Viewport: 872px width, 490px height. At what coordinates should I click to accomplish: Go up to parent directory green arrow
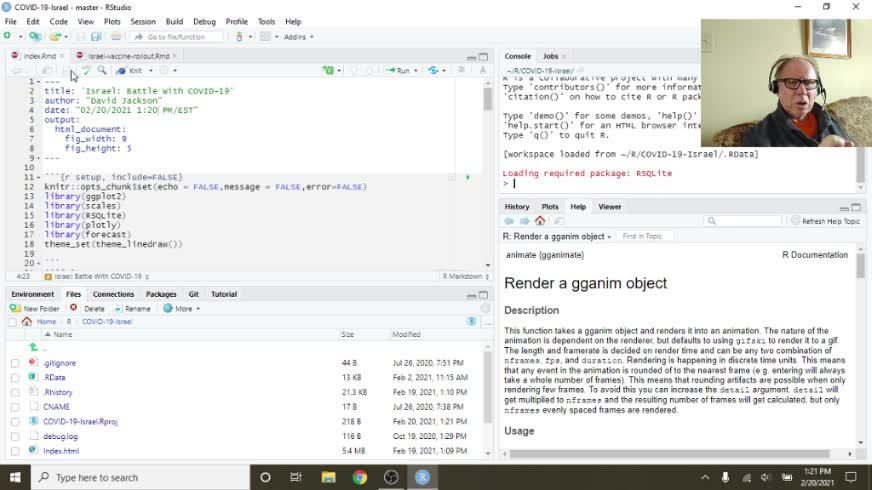[x=33, y=347]
